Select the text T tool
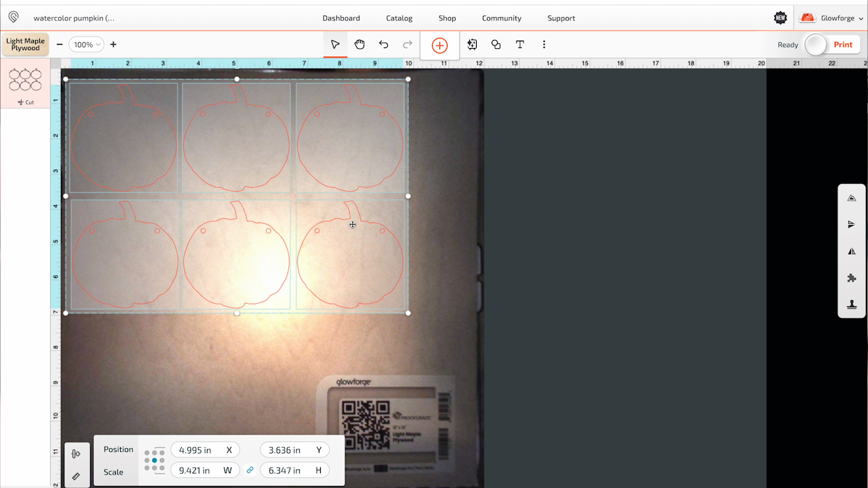The width and height of the screenshot is (868, 488). 519,45
